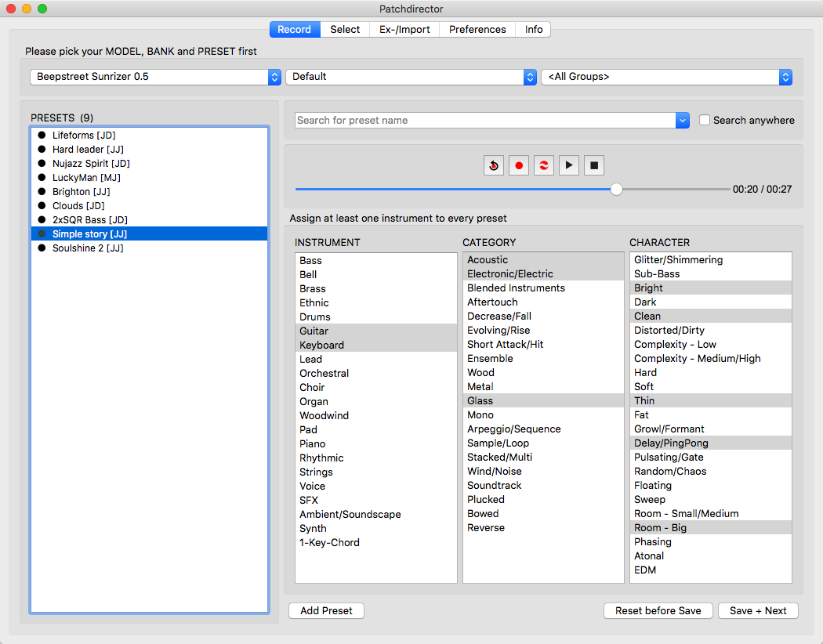Enable the Search anywhere checkbox
The height and width of the screenshot is (644, 823).
705,120
